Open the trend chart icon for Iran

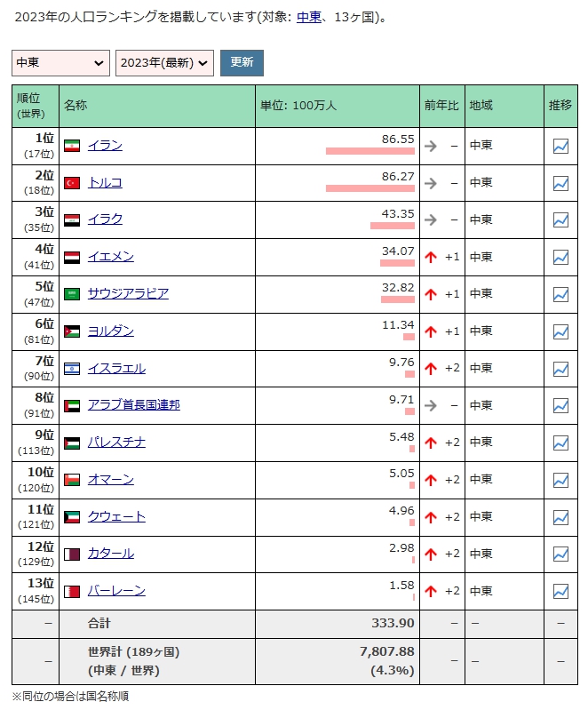pyautogui.click(x=560, y=147)
